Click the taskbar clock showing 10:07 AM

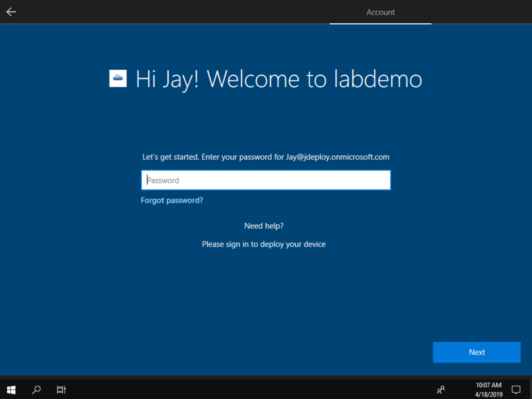coord(488,385)
